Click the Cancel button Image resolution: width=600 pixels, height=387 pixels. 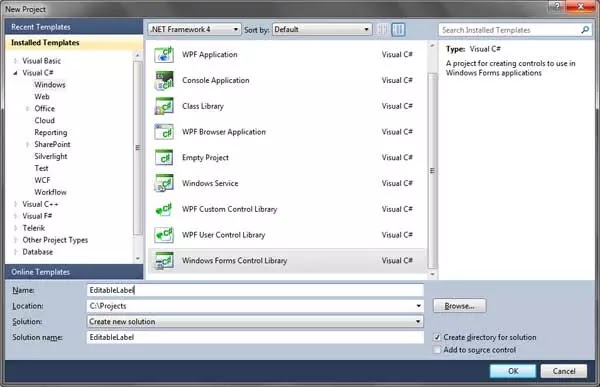(x=564, y=371)
